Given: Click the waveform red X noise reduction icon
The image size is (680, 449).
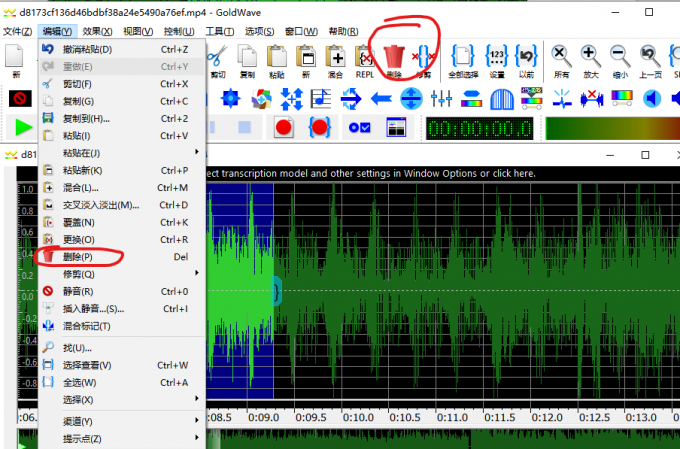Looking at the screenshot, I should tap(592, 98).
